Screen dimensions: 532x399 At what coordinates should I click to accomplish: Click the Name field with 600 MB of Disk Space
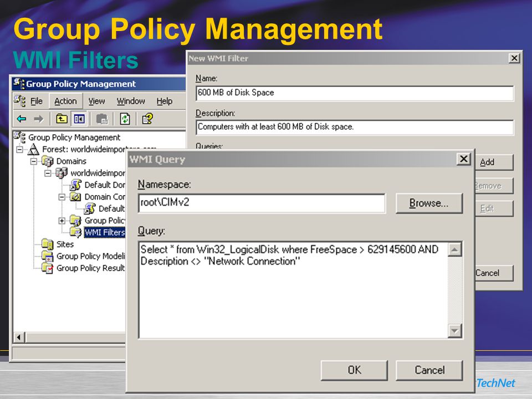click(355, 93)
